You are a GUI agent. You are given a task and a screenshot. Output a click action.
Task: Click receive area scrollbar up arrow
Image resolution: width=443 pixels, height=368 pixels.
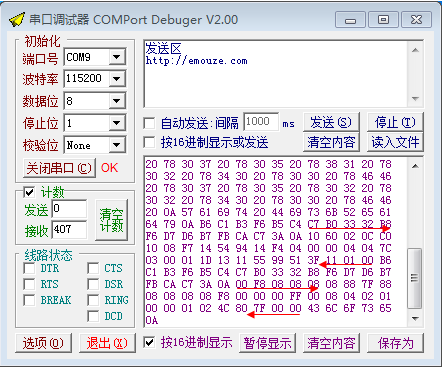tap(415, 166)
